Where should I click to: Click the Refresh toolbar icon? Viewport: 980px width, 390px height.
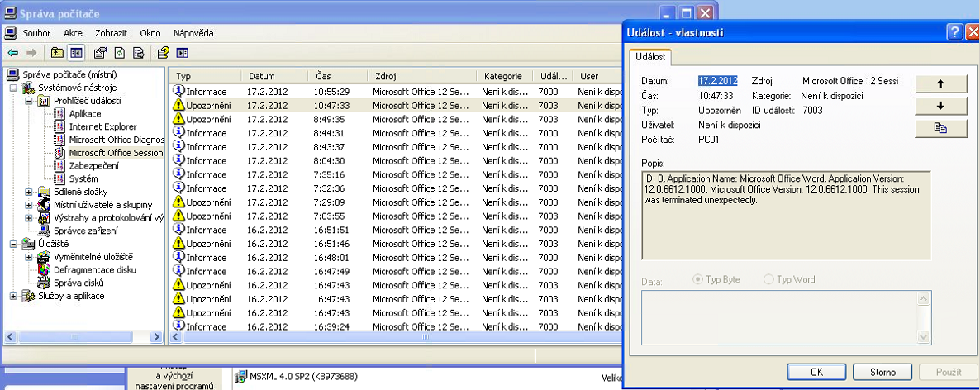pos(119,53)
